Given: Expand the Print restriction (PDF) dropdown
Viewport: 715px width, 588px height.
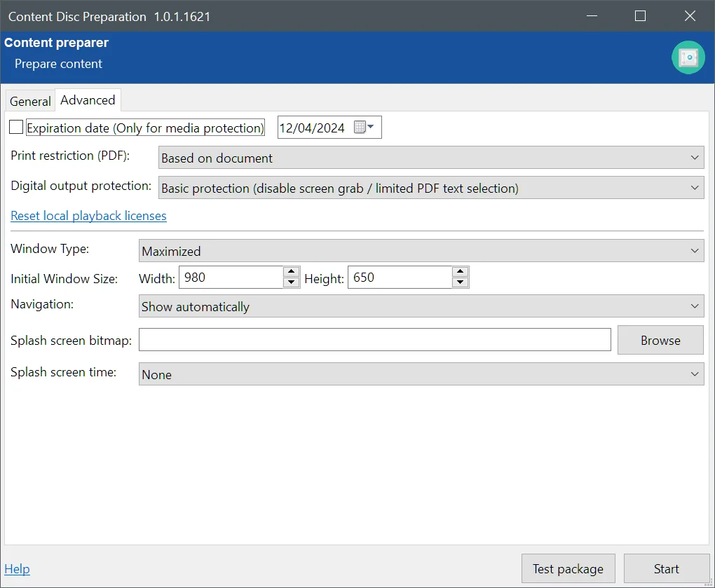Looking at the screenshot, I should pos(431,158).
